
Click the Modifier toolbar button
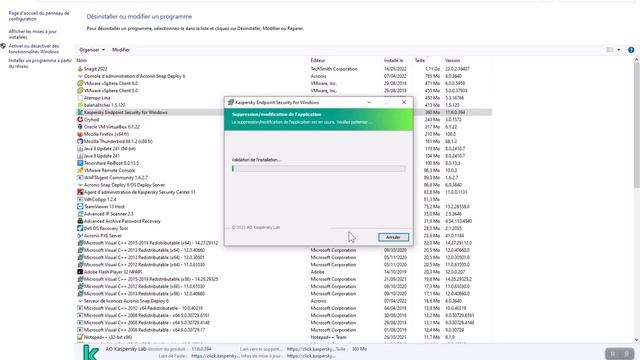(121, 50)
